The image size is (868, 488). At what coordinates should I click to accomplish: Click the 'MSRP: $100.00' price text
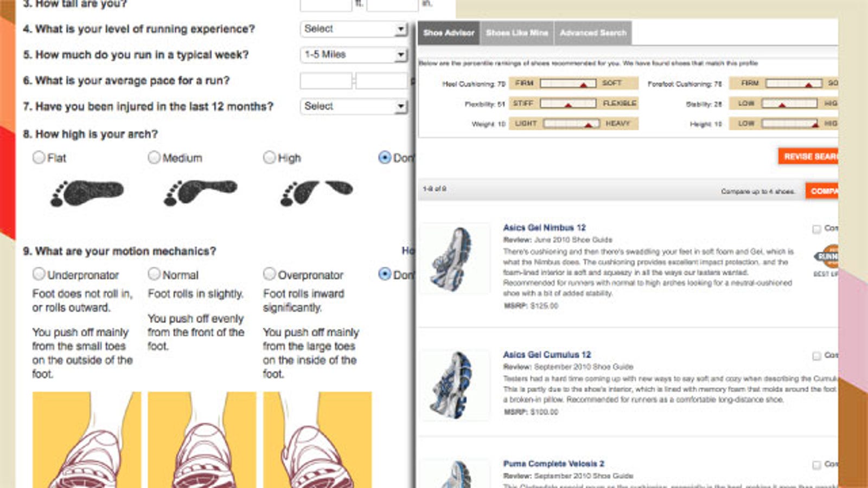click(531, 412)
